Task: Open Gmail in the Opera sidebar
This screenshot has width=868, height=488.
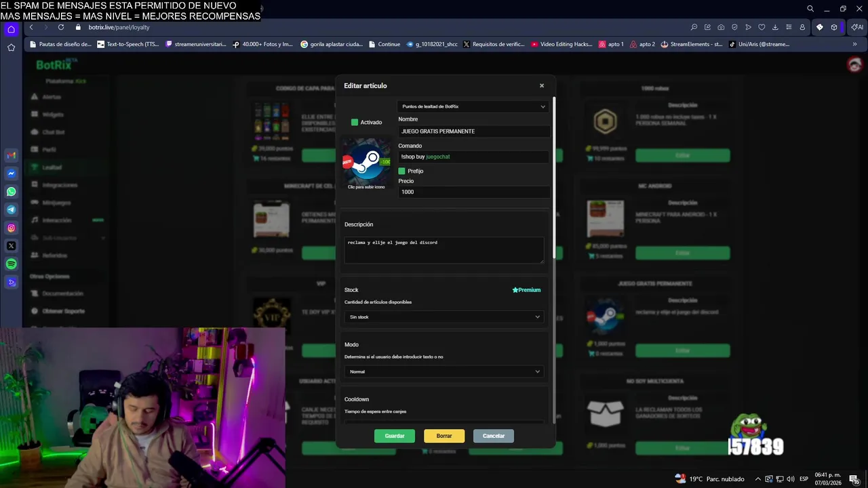Action: click(11, 155)
